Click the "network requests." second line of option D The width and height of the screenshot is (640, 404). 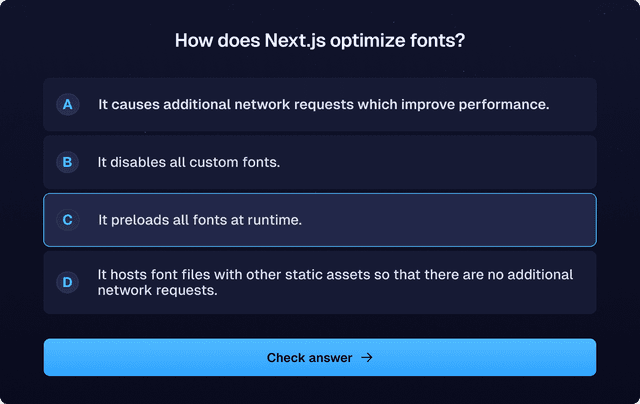tap(158, 290)
